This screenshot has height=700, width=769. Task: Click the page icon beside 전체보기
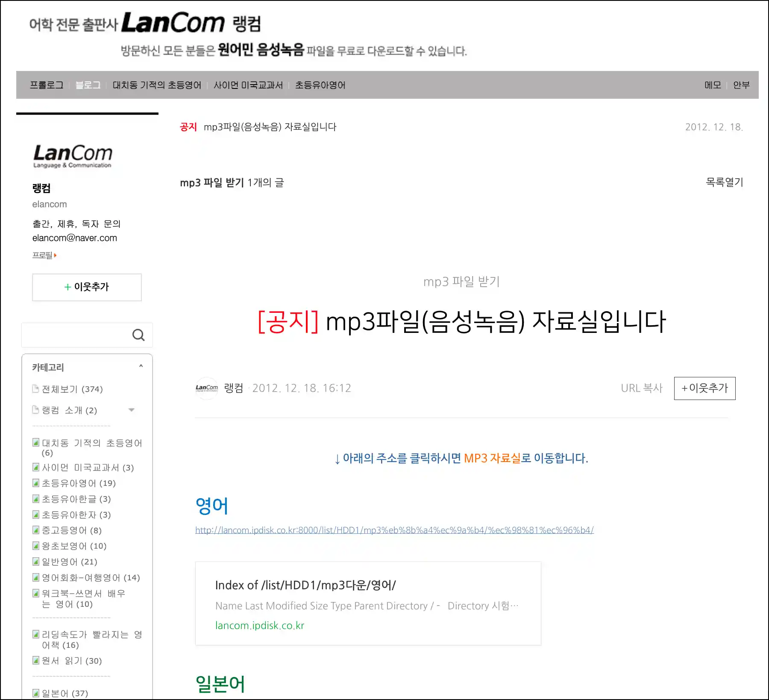click(36, 388)
